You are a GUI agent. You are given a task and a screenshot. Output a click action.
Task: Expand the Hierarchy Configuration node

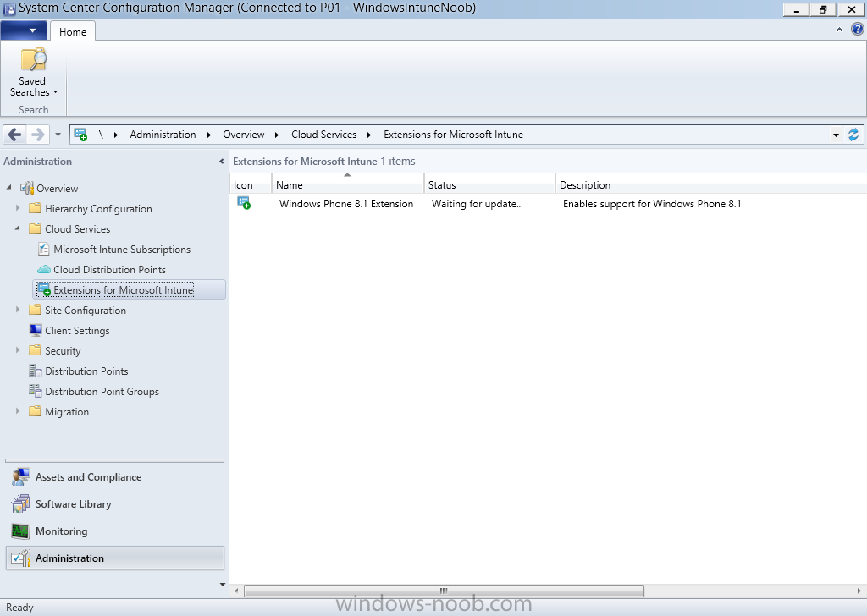pyautogui.click(x=18, y=208)
